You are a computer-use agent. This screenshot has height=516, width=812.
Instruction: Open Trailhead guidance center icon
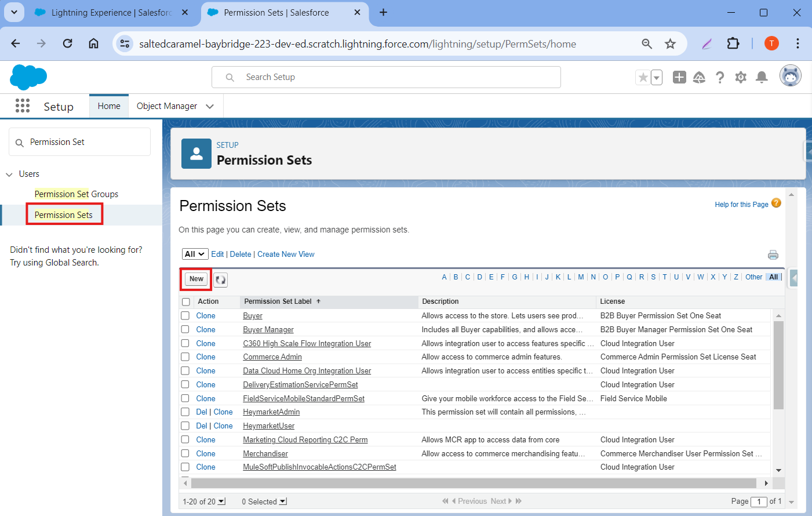click(x=700, y=77)
